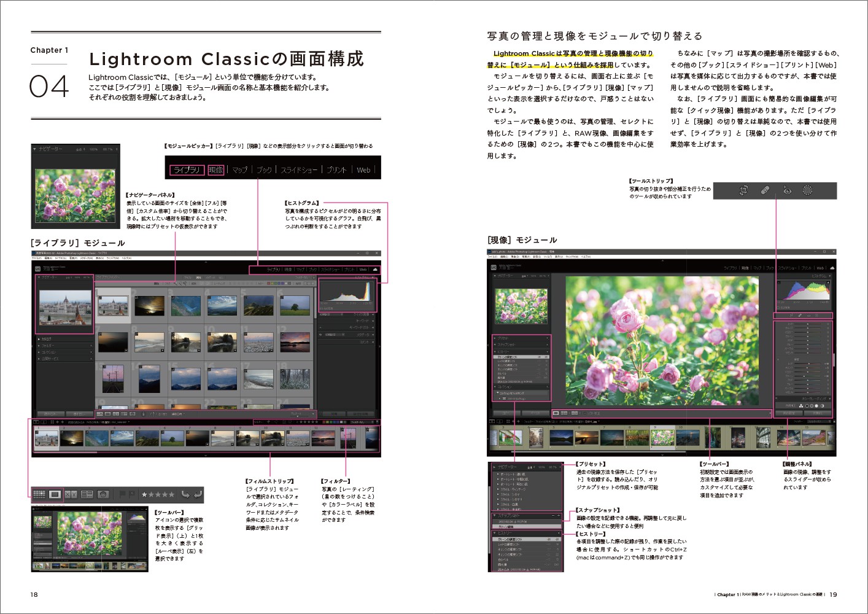Choose the Spot Removal bandage tool
Screen dimensions: 868x614
pyautogui.click(x=765, y=190)
